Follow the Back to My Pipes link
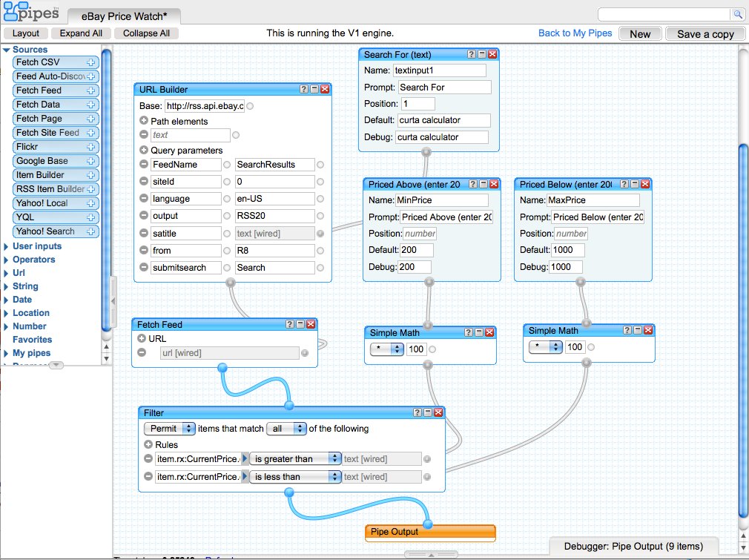Image resolution: width=749 pixels, height=560 pixels. (x=575, y=33)
